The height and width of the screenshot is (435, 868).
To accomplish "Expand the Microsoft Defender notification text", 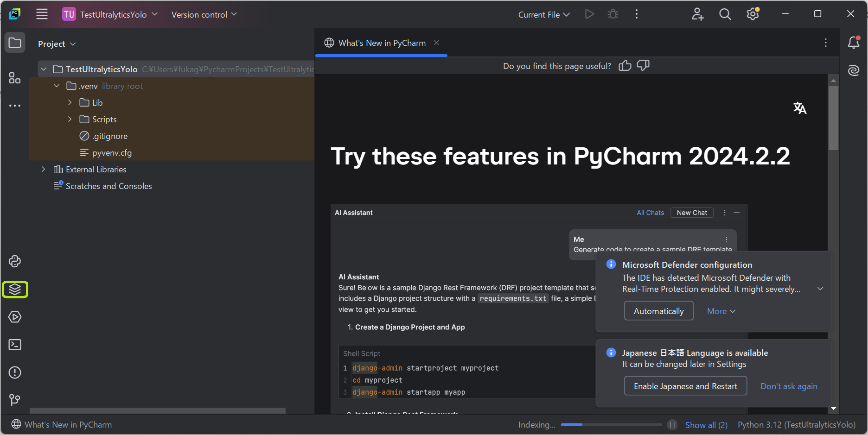I will click(x=820, y=289).
